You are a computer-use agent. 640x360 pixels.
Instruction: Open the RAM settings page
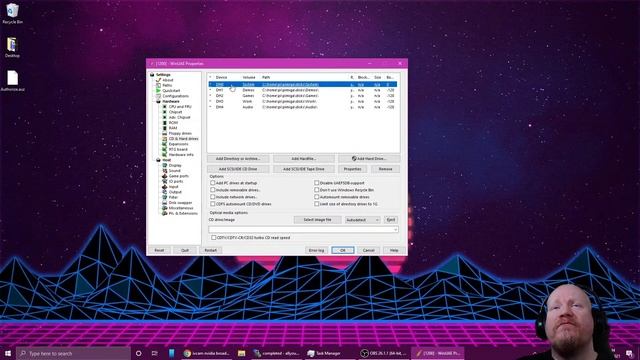pyautogui.click(x=173, y=128)
